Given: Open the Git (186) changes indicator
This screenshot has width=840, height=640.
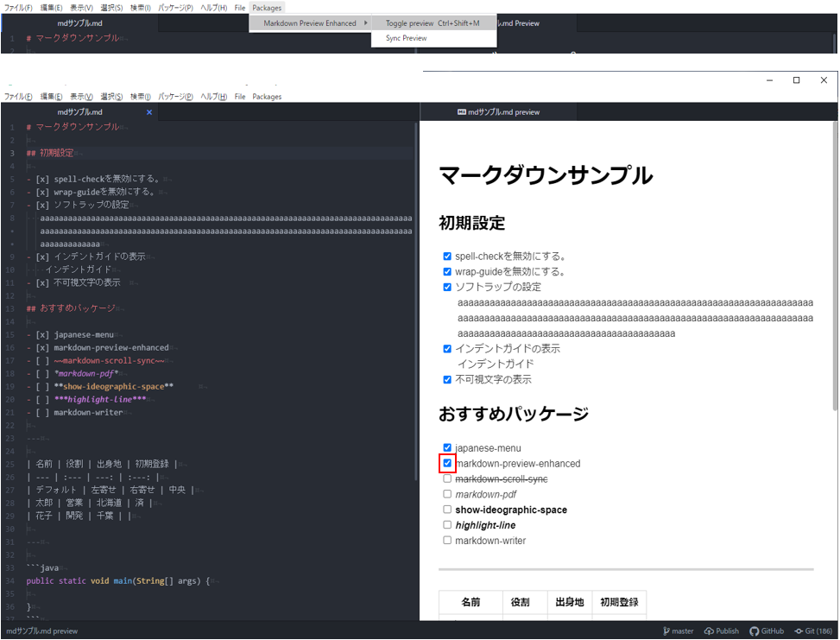Looking at the screenshot, I should [x=813, y=630].
